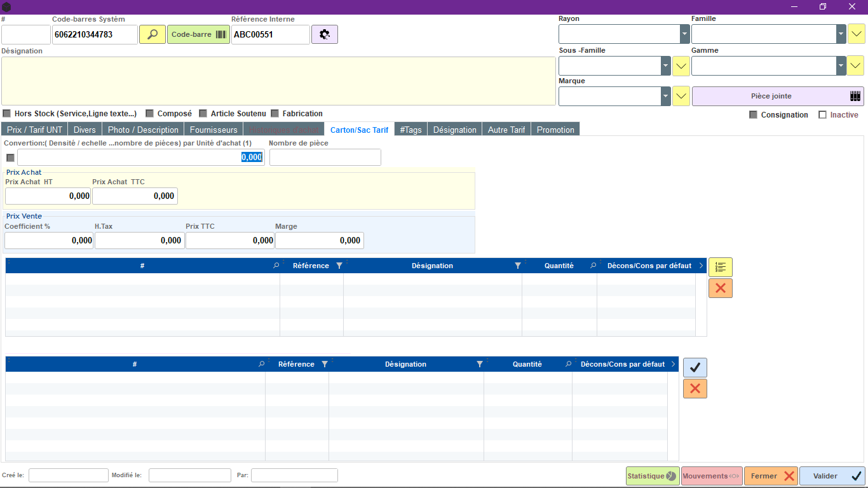The height and width of the screenshot is (488, 868).
Task: Click the red X beside the first table
Action: 721,288
